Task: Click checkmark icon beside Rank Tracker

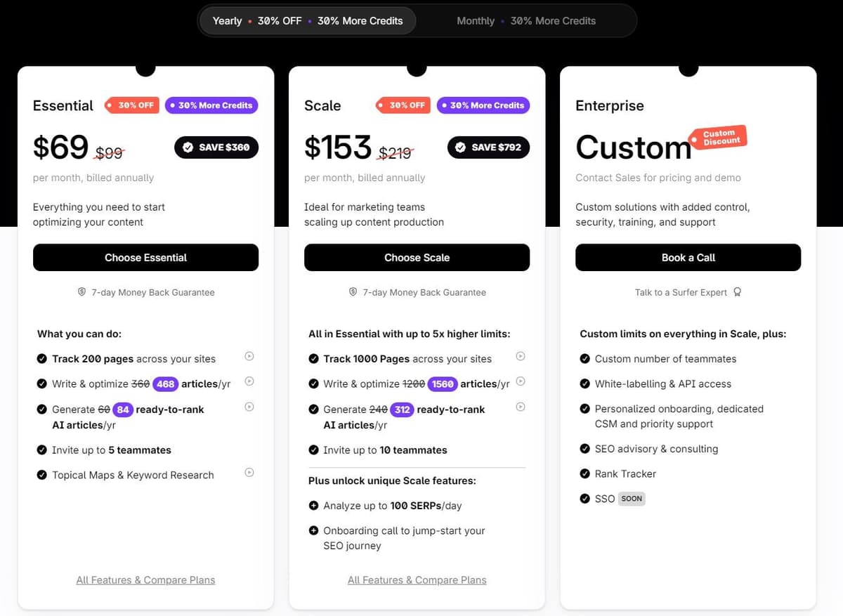Action: point(584,474)
